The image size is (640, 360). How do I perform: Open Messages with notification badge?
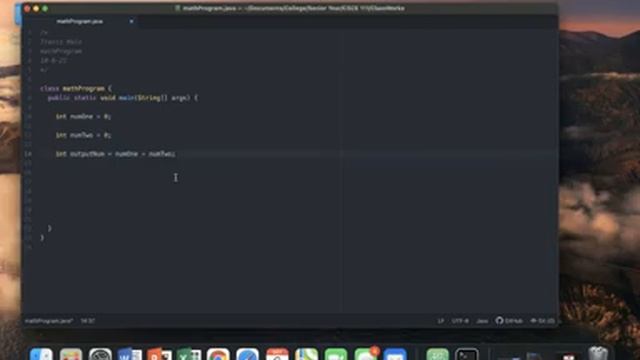click(366, 354)
